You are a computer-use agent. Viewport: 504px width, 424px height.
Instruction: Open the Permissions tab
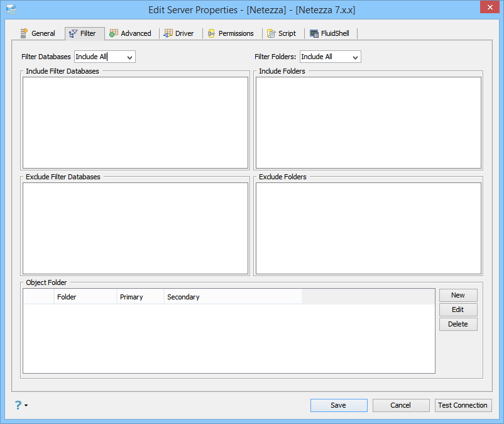point(231,33)
